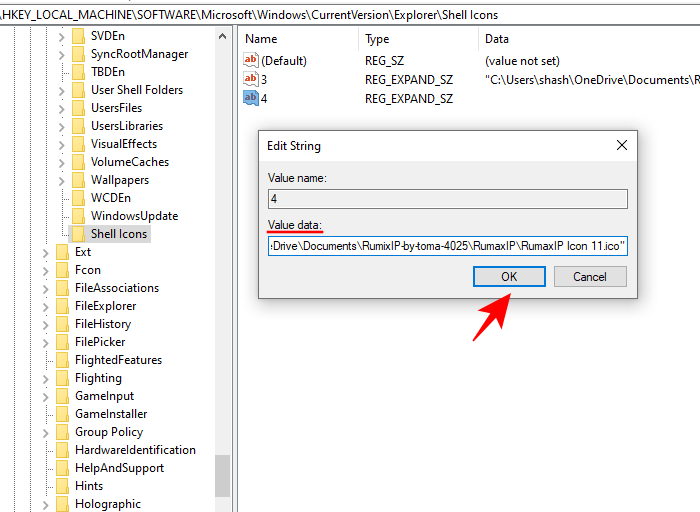Close the Edit String dialog with X
This screenshot has width=700, height=512.
(x=622, y=146)
